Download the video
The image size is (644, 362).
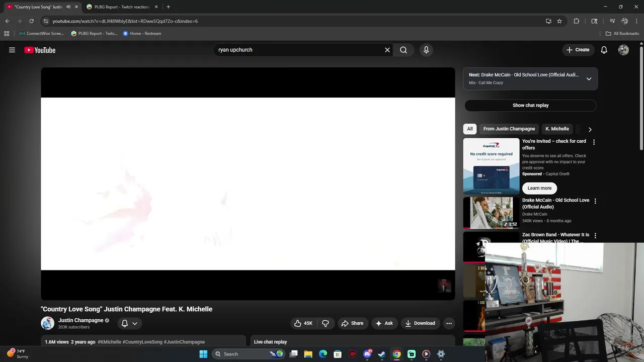click(x=420, y=323)
